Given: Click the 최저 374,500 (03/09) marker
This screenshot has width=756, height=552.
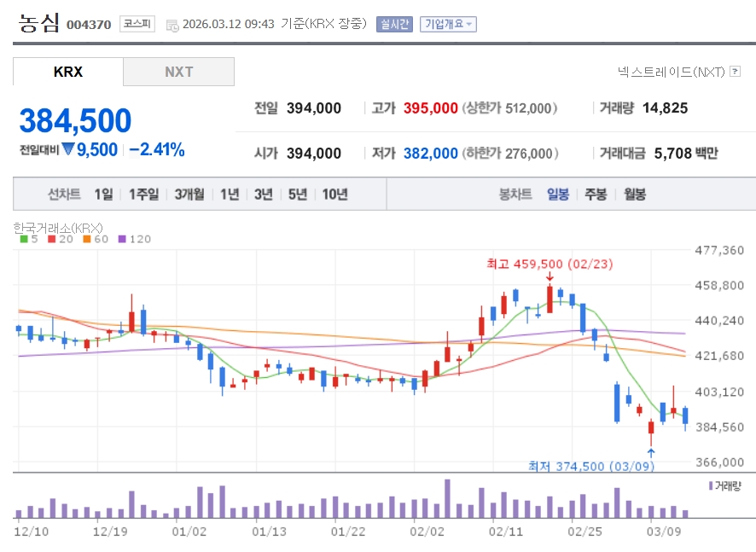Looking at the screenshot, I should tap(591, 466).
